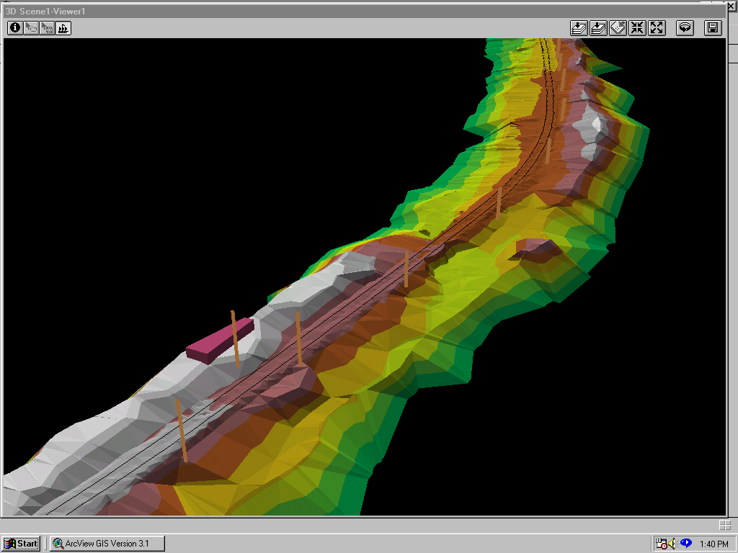
Task: Toggle the scene rotation button
Action: point(685,28)
